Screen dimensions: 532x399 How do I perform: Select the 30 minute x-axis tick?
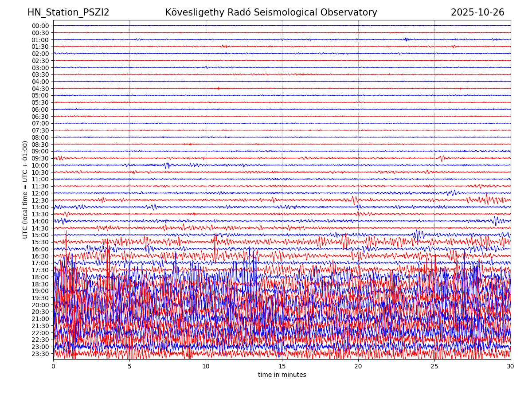(511, 366)
